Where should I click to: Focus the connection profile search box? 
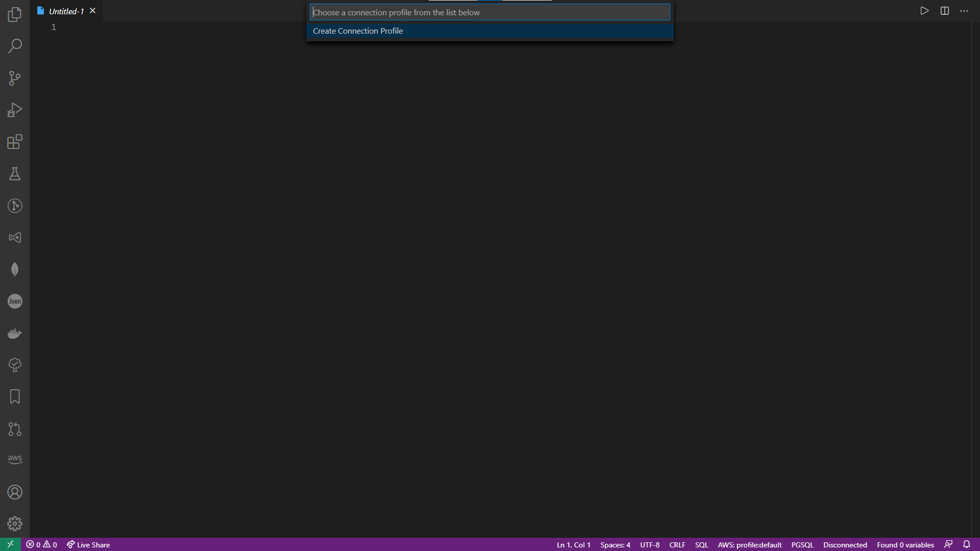pos(489,12)
